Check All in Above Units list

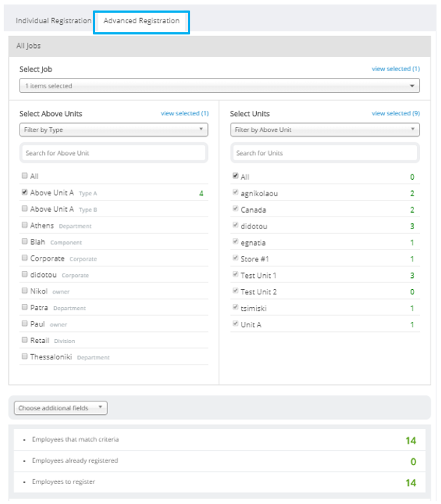pos(25,175)
